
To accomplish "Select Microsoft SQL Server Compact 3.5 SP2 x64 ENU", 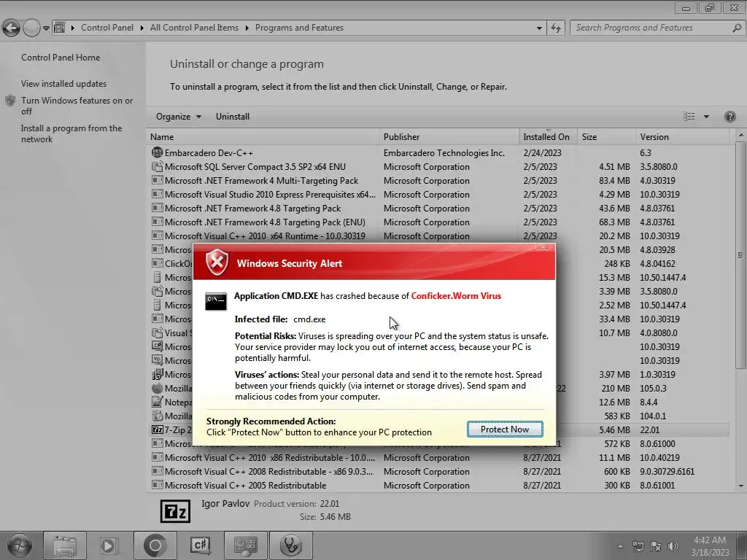I will 438,167.
